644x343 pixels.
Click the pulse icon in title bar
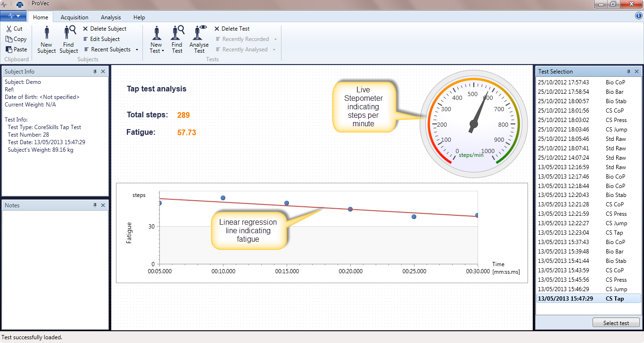4,4
